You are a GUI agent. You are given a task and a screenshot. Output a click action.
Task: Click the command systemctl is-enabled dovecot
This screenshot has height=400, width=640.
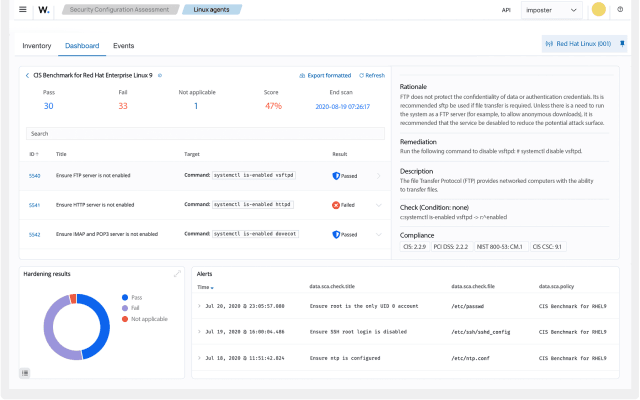pos(256,234)
